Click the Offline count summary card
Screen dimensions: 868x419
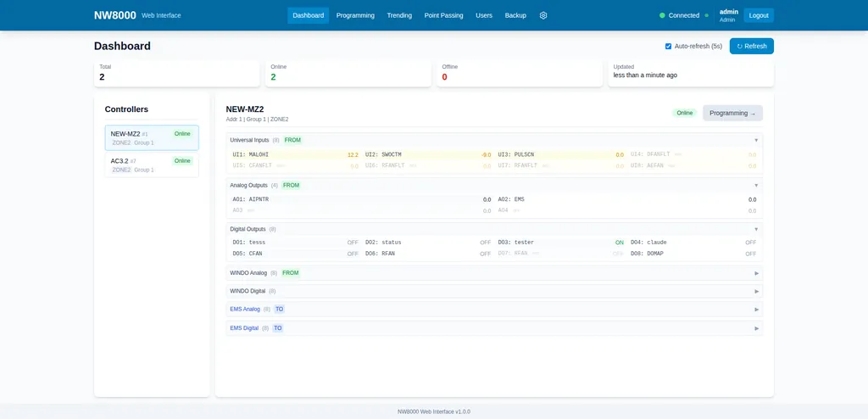pos(520,73)
